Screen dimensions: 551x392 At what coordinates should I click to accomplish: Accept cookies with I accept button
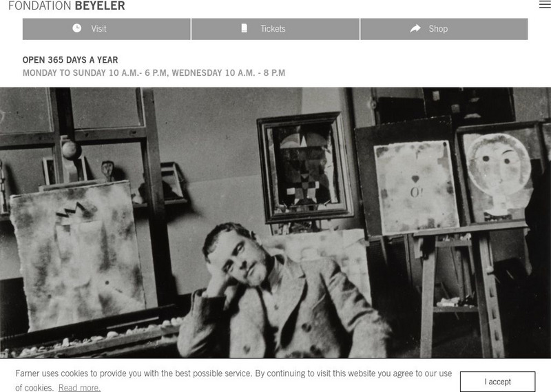[497, 382]
